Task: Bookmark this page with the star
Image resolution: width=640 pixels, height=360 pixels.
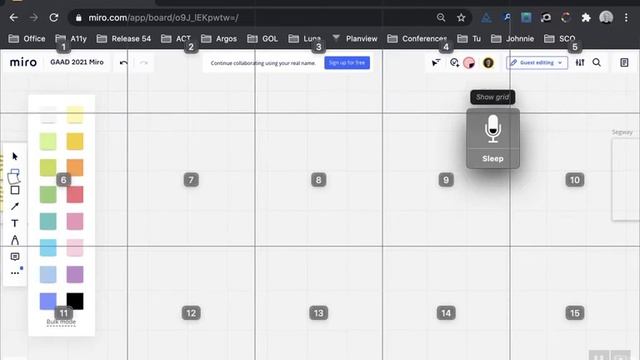Action: click(461, 18)
